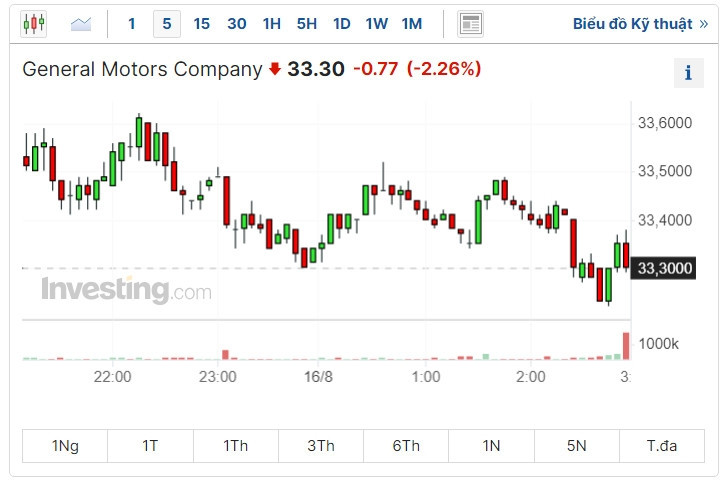Click the (-2.26%) percent change
Image resolution: width=725 pixels, height=481 pixels.
444,69
